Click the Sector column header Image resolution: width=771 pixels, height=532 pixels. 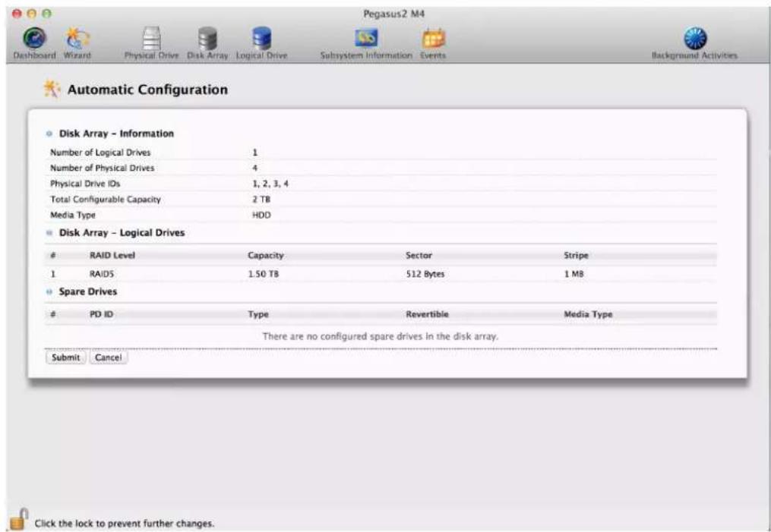click(x=419, y=256)
